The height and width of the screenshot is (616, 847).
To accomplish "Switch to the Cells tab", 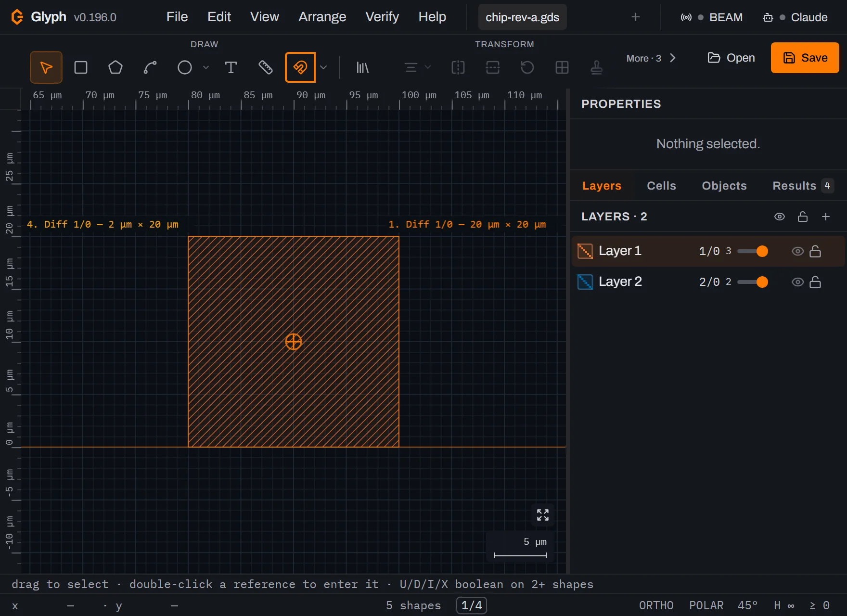I will (x=661, y=186).
